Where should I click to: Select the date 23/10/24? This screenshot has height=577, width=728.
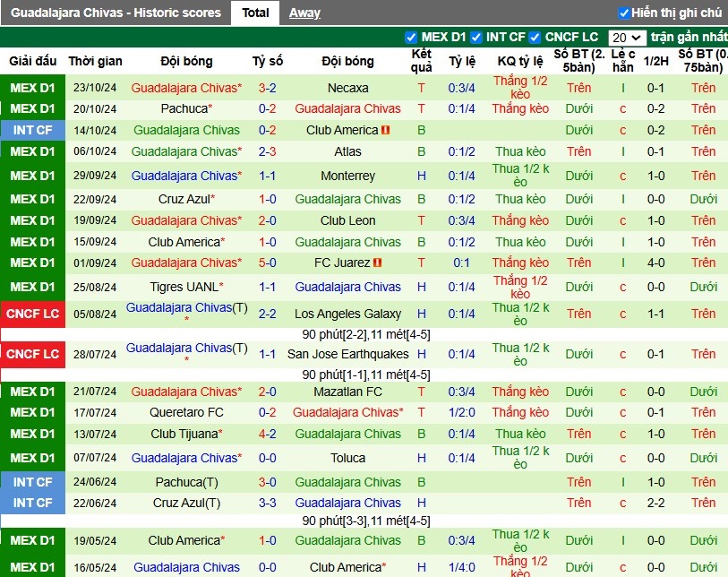pos(95,88)
